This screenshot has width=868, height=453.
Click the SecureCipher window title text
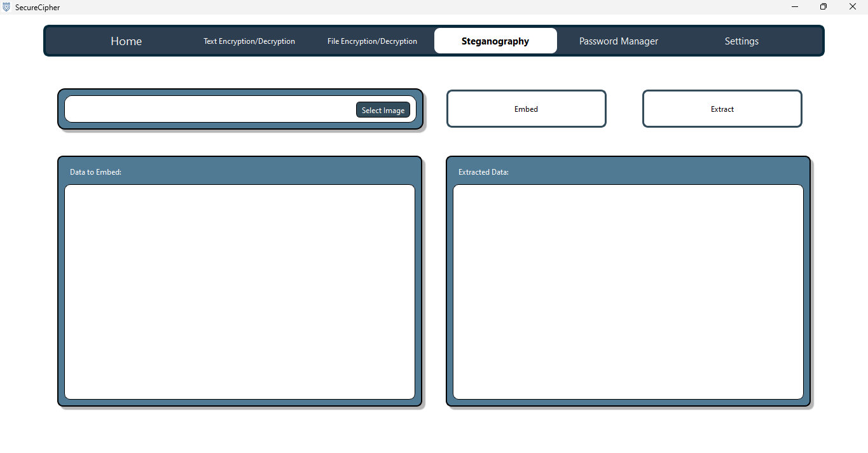[x=38, y=8]
